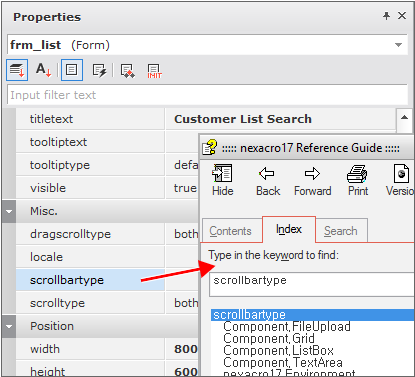
Task: Pin the Properties panel
Action: (x=386, y=16)
